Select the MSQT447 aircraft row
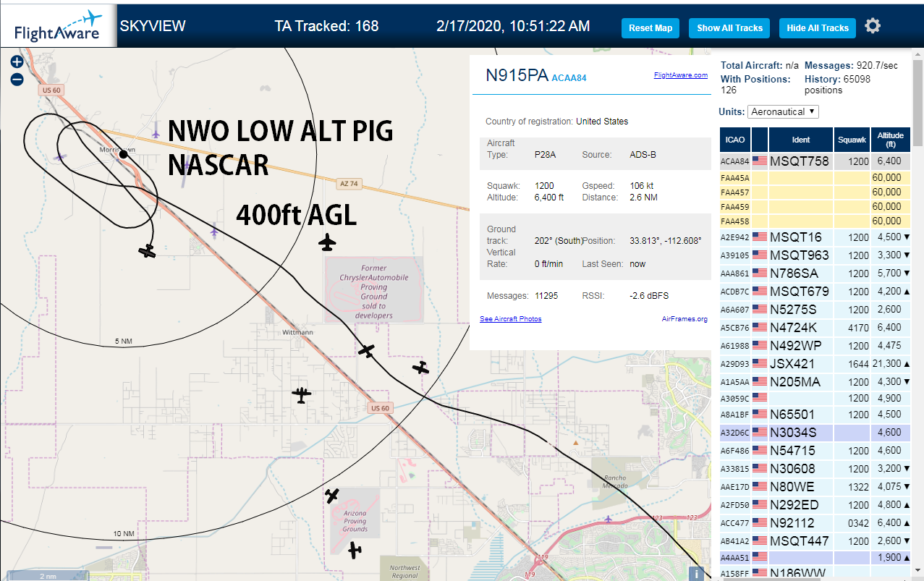 click(x=815, y=541)
